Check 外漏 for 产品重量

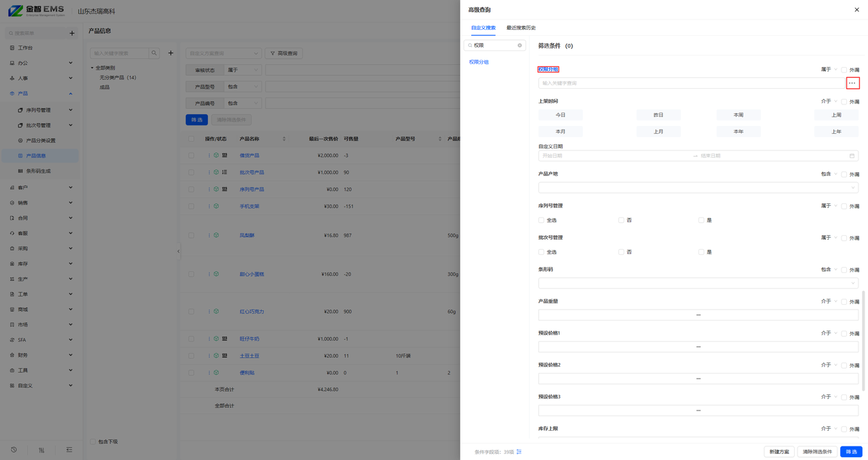[844, 301]
